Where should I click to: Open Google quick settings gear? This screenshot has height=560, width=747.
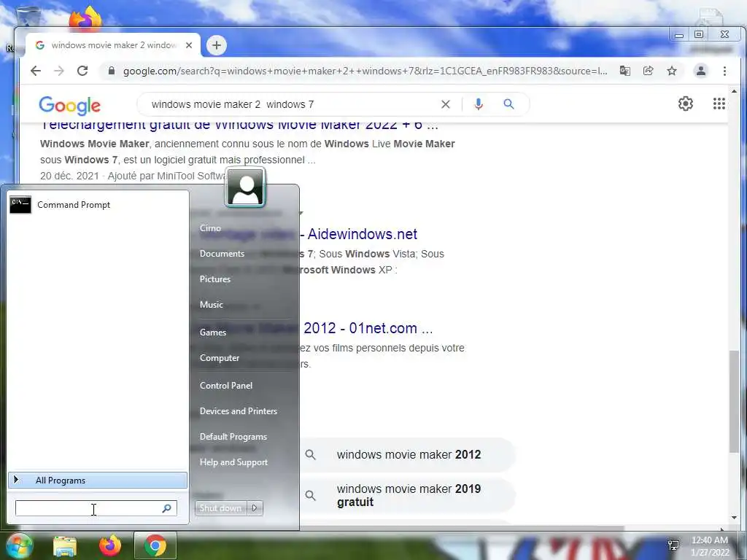tap(686, 104)
